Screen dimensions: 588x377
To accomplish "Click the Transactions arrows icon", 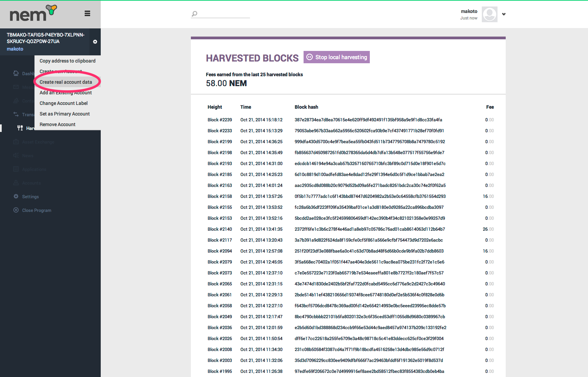I will tap(16, 114).
